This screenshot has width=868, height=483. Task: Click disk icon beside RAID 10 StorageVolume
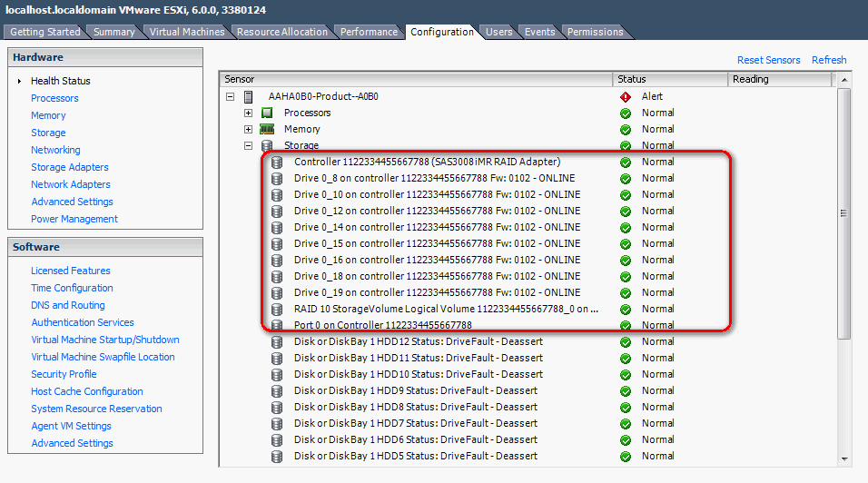coord(277,310)
